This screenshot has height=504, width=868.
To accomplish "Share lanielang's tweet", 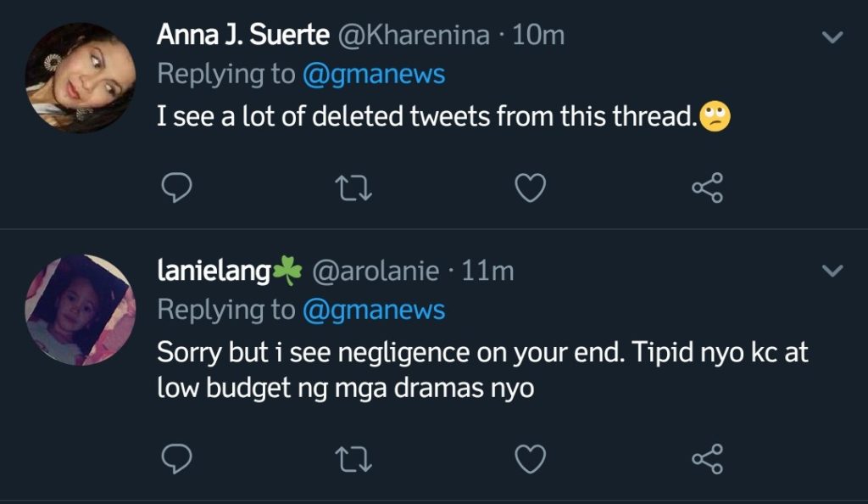I will point(707,459).
